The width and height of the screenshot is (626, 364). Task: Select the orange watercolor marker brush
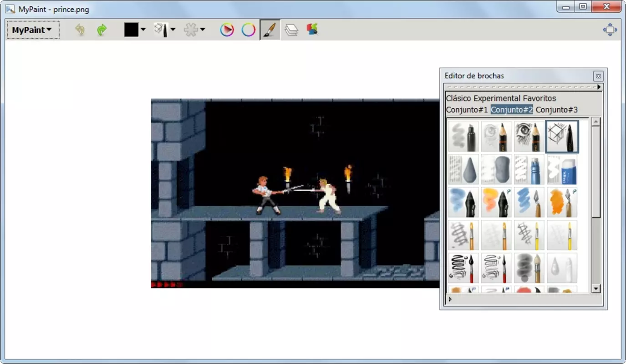tap(496, 202)
